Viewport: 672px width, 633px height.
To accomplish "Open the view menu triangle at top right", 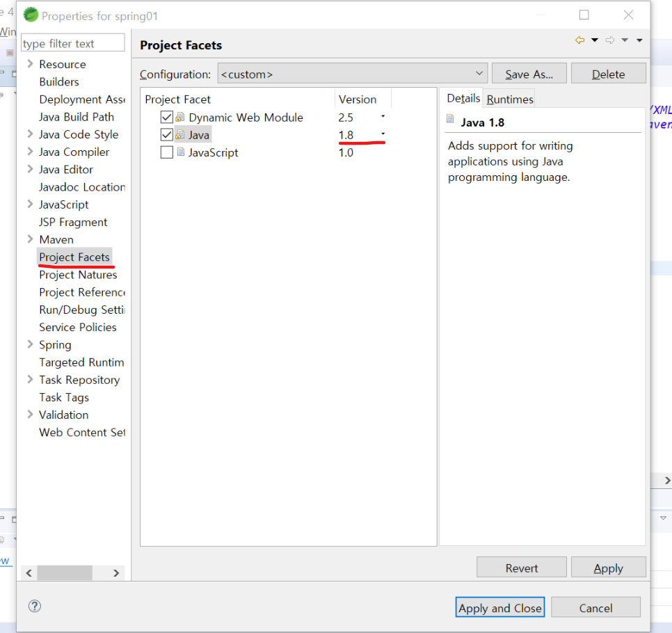I will tap(639, 40).
